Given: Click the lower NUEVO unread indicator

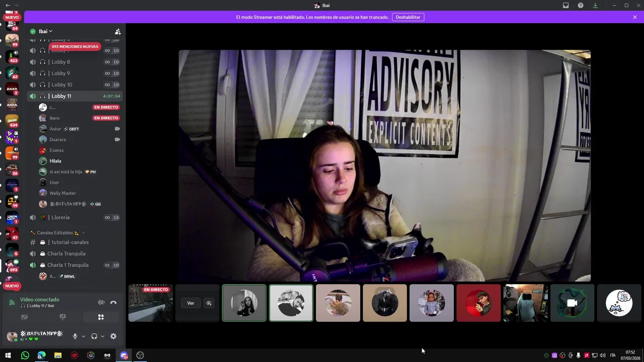Looking at the screenshot, I should [12, 286].
